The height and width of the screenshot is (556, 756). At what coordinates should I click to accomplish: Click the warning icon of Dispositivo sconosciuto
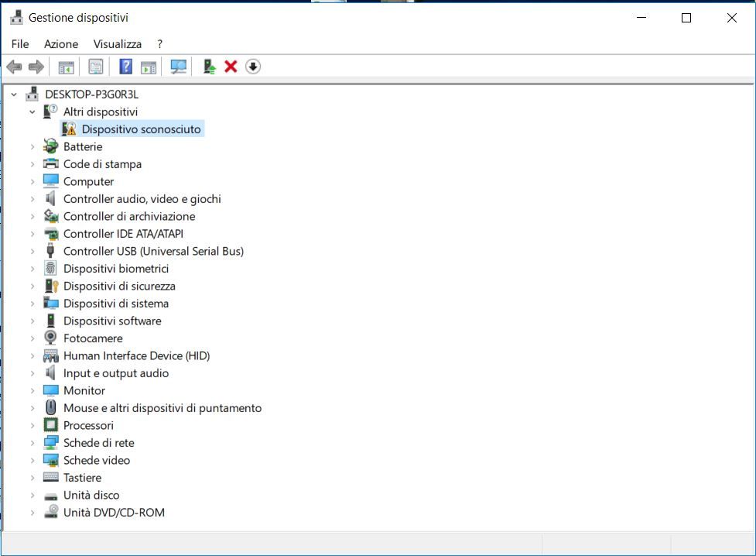(x=69, y=129)
